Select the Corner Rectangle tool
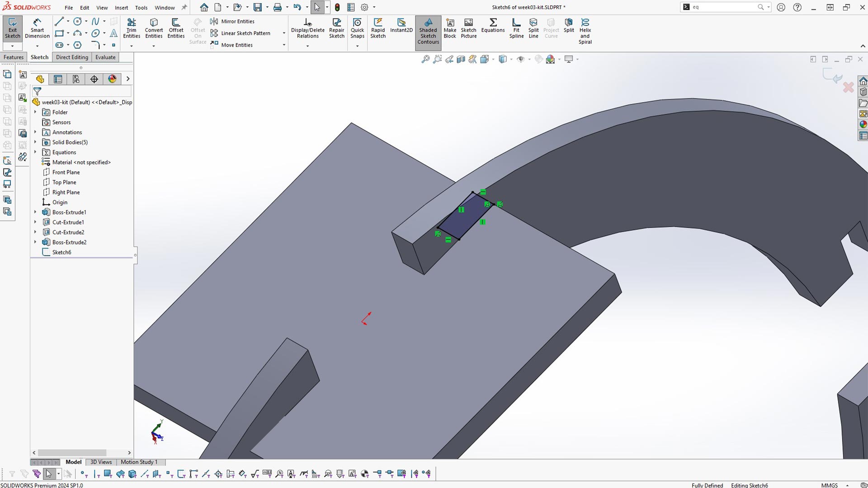 [x=59, y=33]
